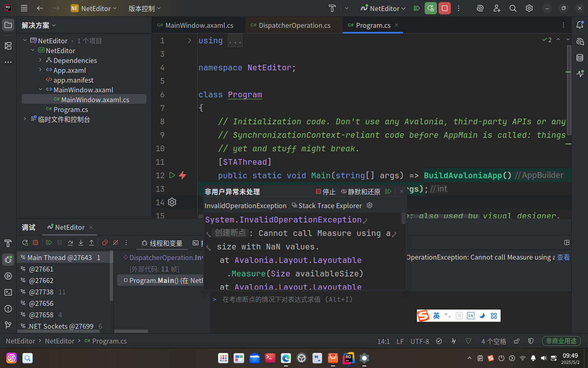Click the 创建断点 link in exception text

[230, 233]
